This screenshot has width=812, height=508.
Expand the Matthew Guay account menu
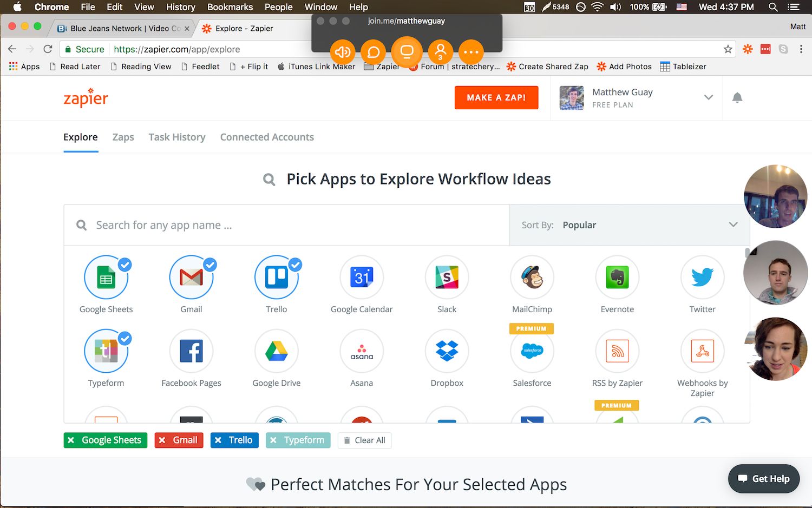click(x=708, y=98)
